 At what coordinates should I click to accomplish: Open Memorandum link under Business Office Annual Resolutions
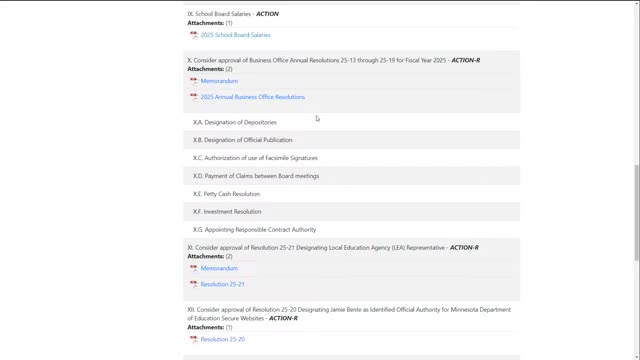pos(219,81)
